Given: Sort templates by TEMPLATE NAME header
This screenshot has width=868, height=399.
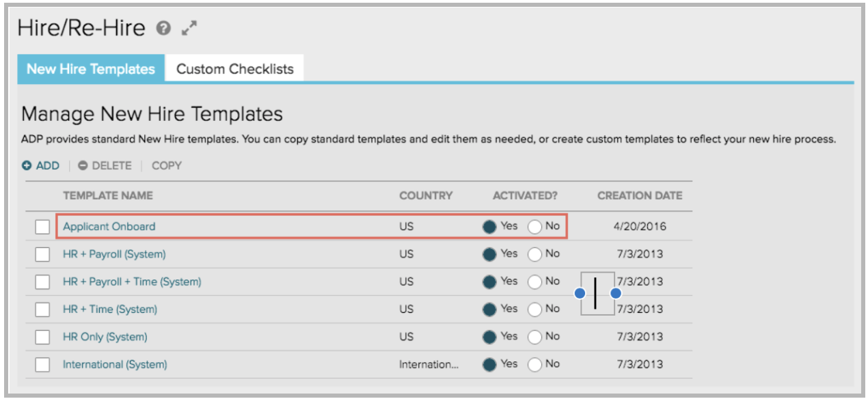Looking at the screenshot, I should click(109, 195).
